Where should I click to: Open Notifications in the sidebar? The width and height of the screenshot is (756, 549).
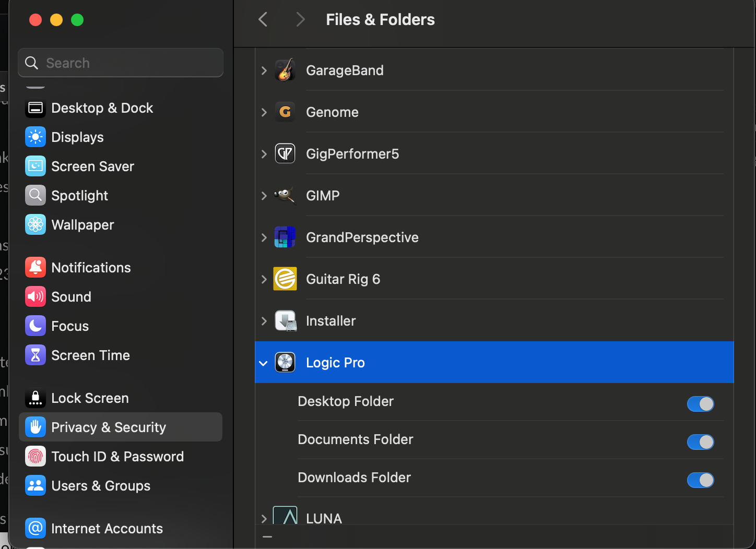click(91, 268)
